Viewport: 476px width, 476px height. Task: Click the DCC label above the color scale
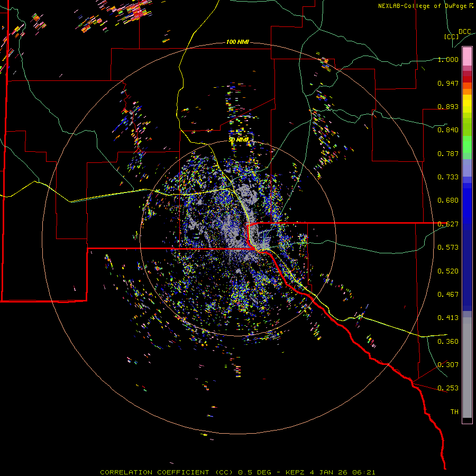coord(465,32)
